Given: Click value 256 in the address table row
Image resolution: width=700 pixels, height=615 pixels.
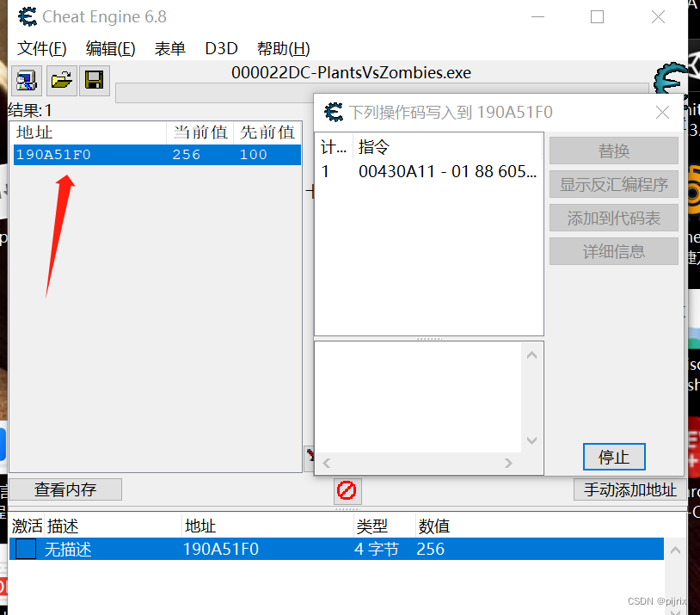Looking at the screenshot, I should coord(430,549).
